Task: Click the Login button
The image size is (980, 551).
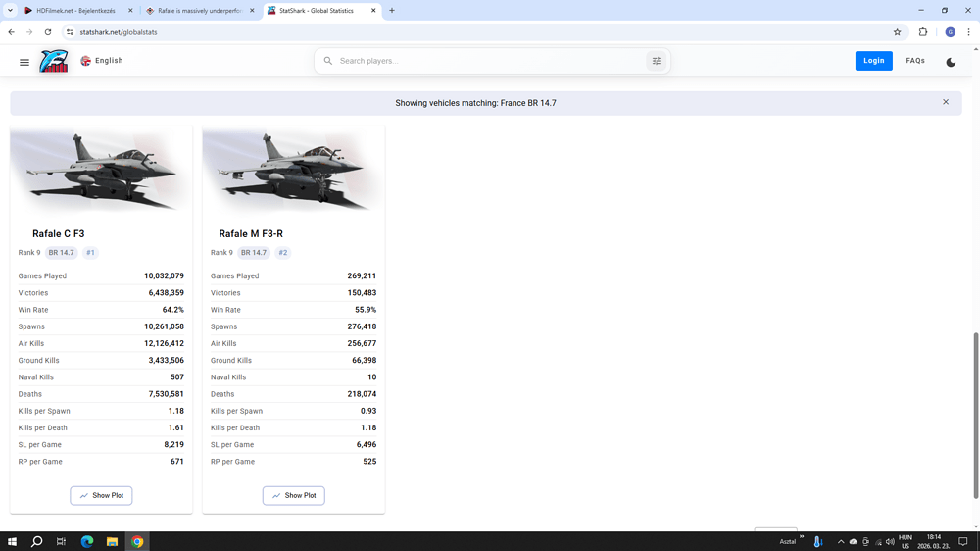Action: [x=873, y=61]
